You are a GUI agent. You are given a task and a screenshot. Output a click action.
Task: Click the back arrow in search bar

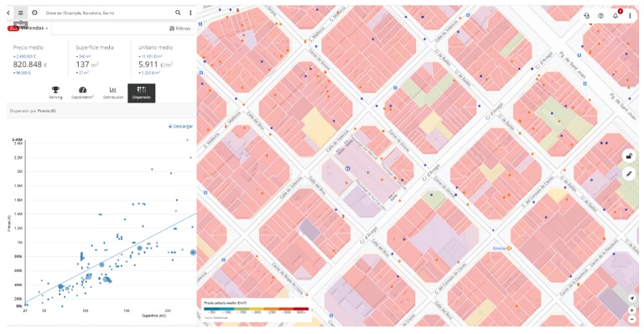8,13
